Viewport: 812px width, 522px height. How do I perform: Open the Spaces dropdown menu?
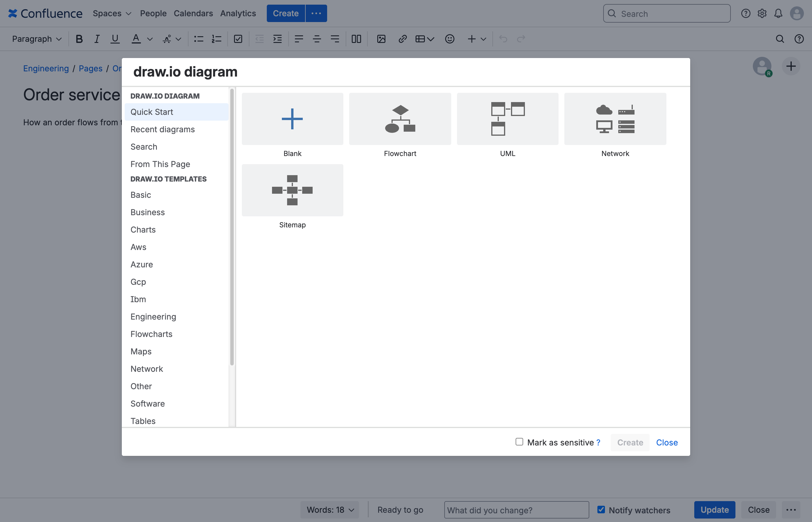[x=112, y=14]
